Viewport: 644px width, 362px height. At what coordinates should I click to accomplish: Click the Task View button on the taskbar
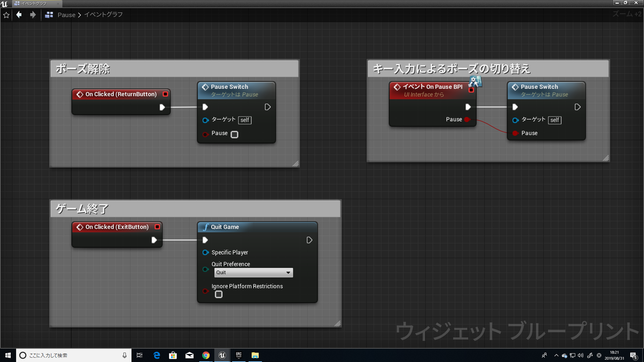[139, 355]
